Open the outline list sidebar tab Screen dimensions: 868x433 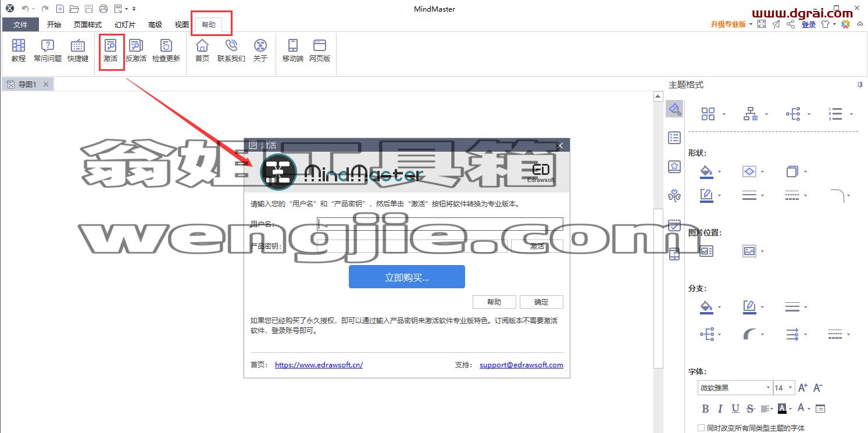[x=674, y=138]
